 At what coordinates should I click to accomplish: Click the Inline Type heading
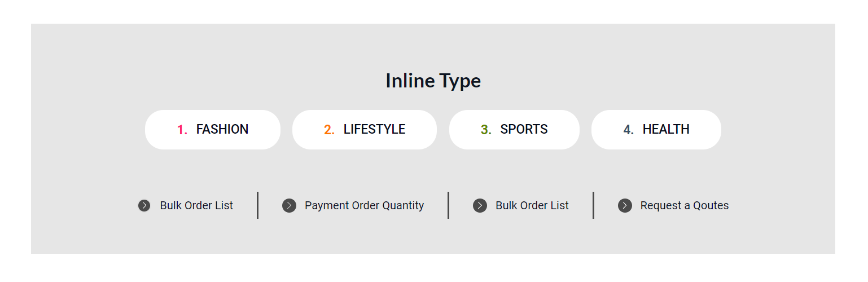[433, 81]
